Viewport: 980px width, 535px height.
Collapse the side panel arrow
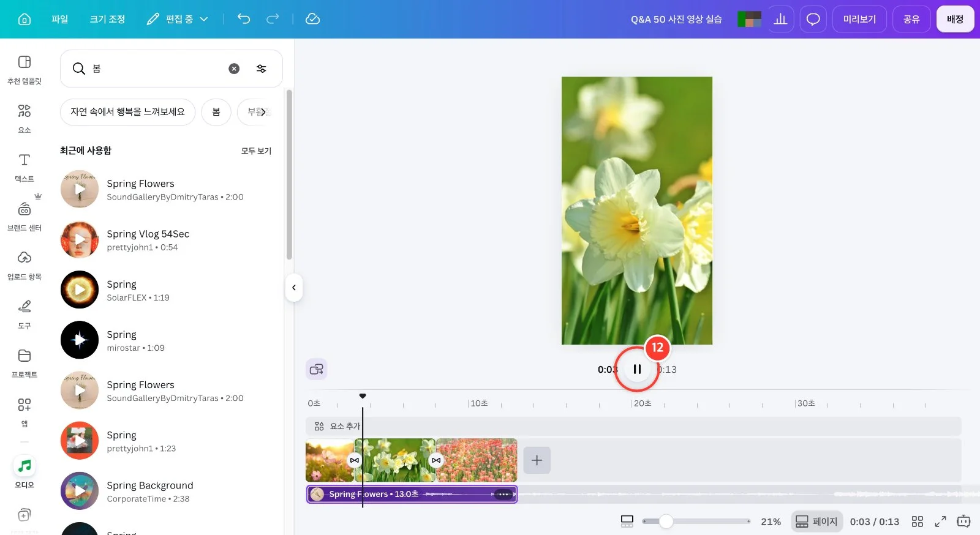pos(294,288)
